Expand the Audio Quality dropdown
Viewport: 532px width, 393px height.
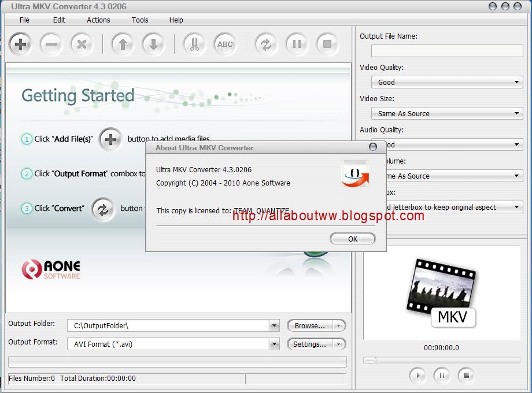(516, 144)
